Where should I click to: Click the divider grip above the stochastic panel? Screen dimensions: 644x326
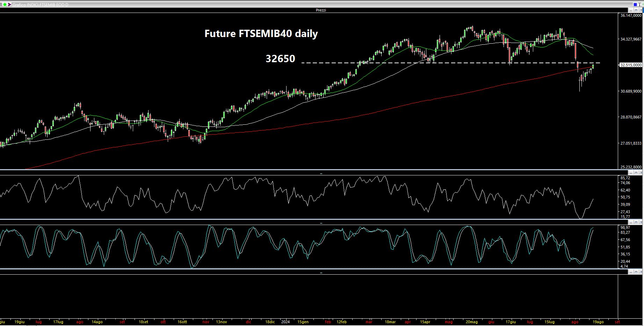[x=321, y=223]
